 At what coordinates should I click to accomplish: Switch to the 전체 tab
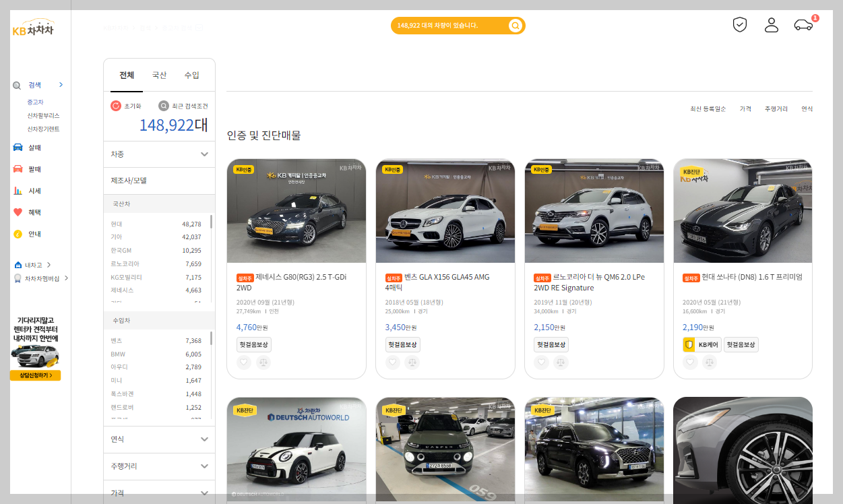(x=127, y=75)
